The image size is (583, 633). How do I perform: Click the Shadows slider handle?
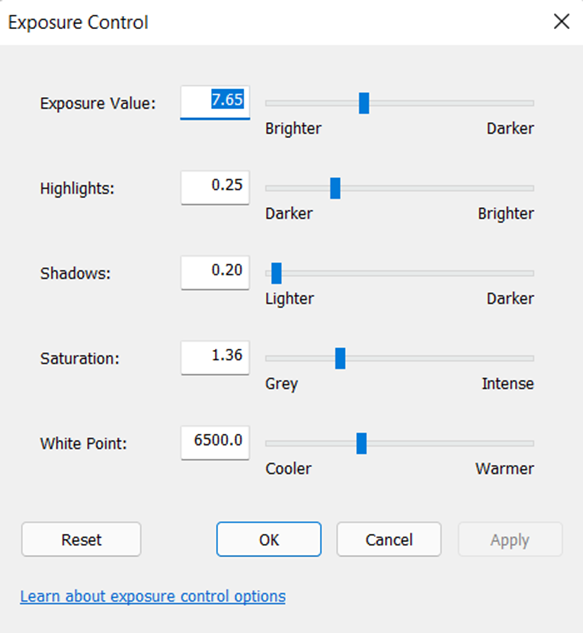(276, 273)
